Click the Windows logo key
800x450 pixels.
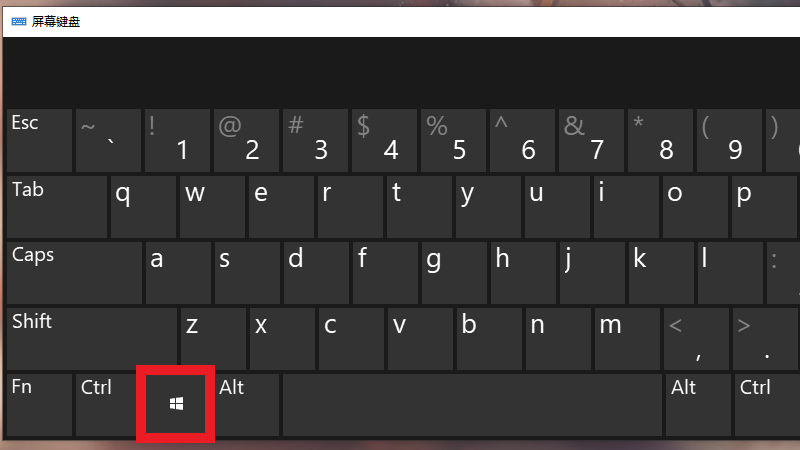point(176,405)
